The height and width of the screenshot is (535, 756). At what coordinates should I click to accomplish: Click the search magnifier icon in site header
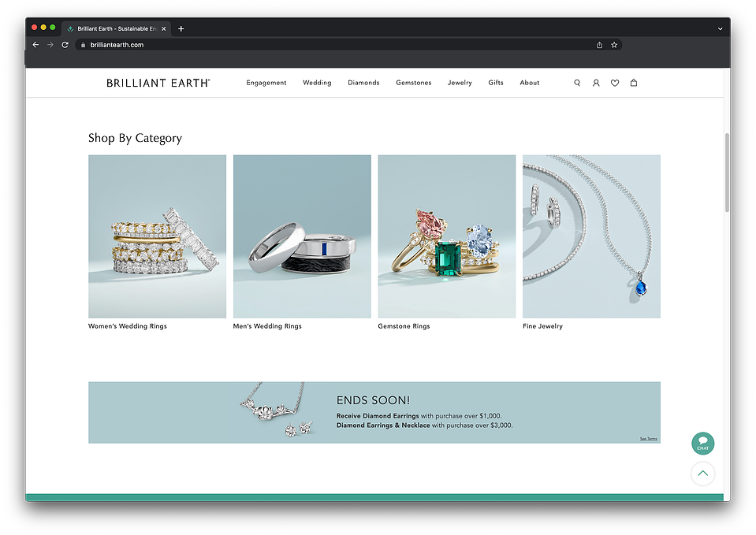(576, 83)
